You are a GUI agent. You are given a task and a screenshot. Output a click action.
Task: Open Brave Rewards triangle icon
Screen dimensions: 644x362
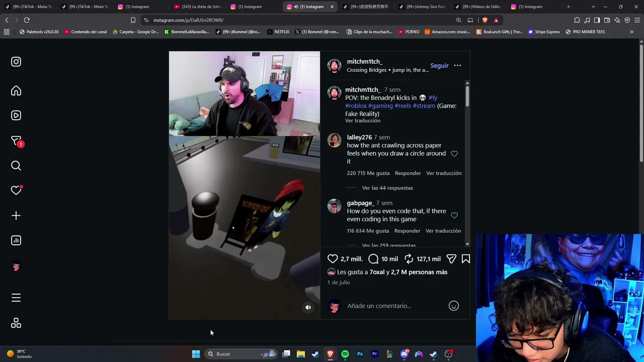496,20
